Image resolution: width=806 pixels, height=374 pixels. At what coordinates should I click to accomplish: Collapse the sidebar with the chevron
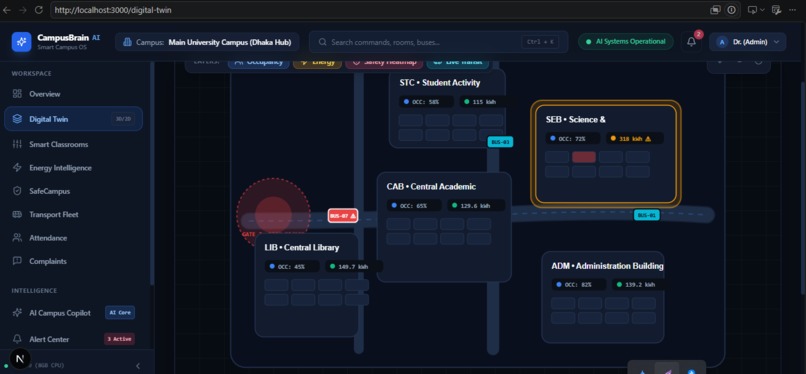click(138, 366)
